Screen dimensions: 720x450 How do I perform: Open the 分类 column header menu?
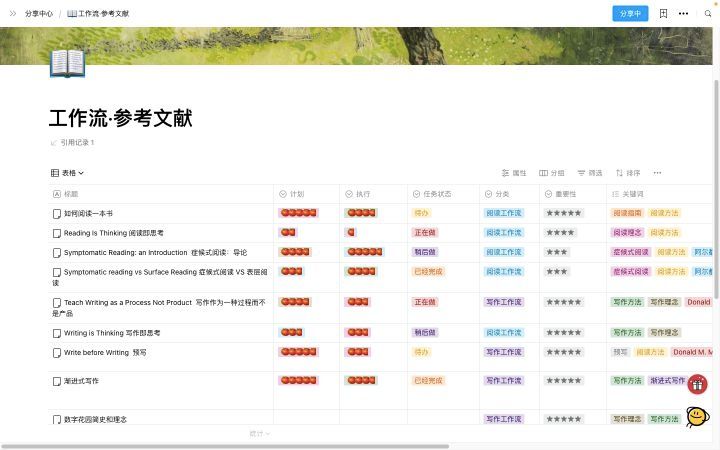(510, 194)
